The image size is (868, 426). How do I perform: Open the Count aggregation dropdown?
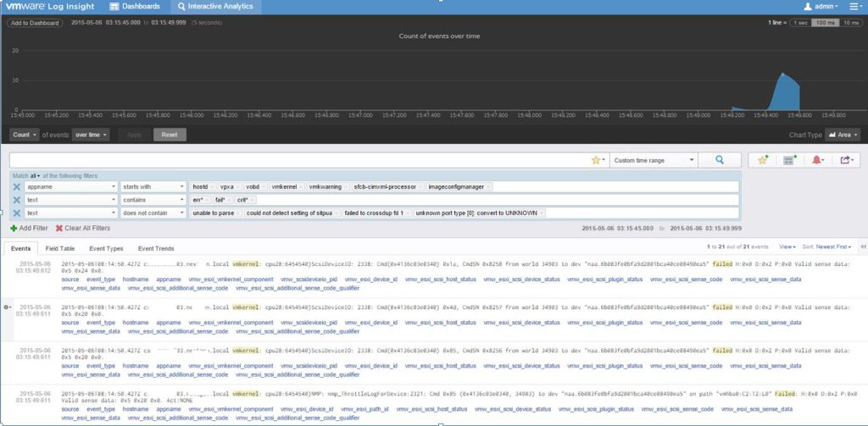[25, 135]
